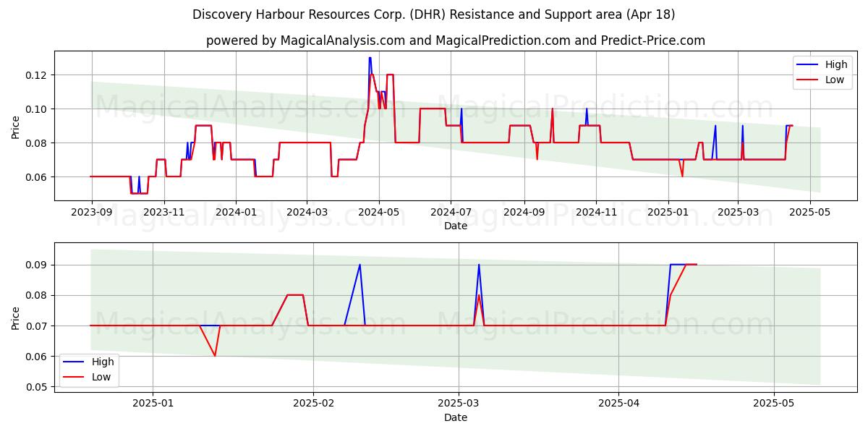Click top chart x-axis label '2024-03'
Viewport: 868px width, 434px height.
(x=307, y=213)
